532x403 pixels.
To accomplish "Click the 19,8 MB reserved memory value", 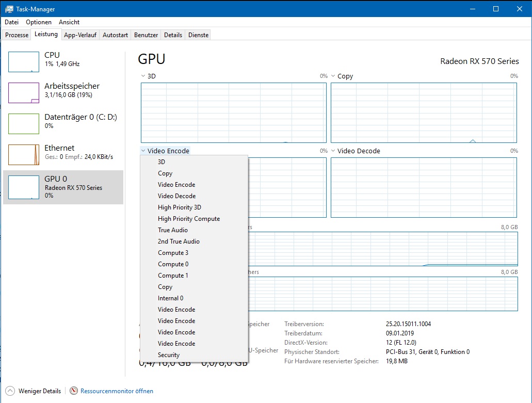I will click(x=397, y=361).
